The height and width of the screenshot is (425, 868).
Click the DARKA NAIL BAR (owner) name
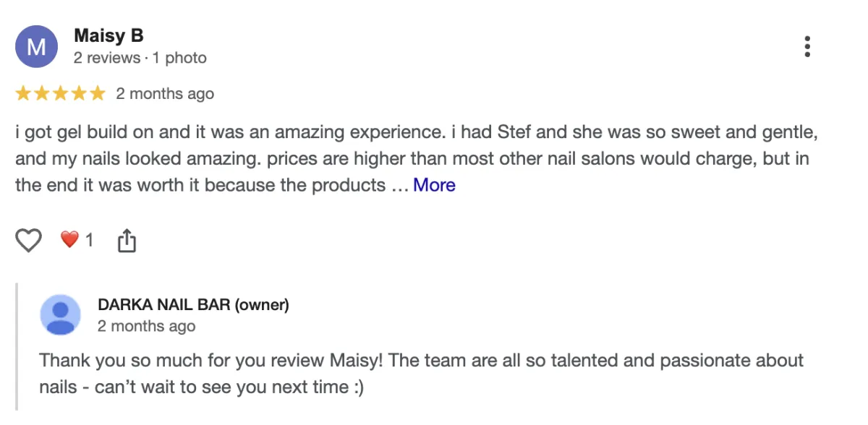193,305
